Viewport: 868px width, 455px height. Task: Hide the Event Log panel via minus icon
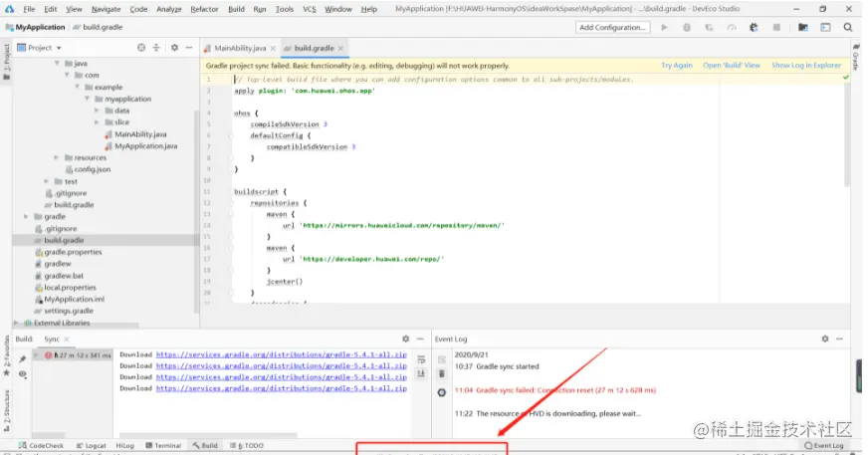tap(840, 339)
